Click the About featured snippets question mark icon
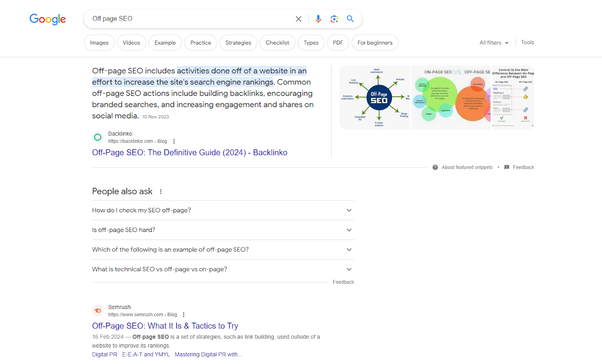Screen dimensions: 602x364 click(434, 167)
